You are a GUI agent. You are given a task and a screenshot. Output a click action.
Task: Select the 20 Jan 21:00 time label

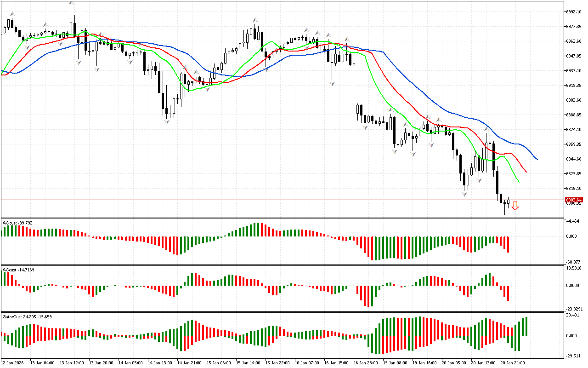pyautogui.click(x=512, y=362)
